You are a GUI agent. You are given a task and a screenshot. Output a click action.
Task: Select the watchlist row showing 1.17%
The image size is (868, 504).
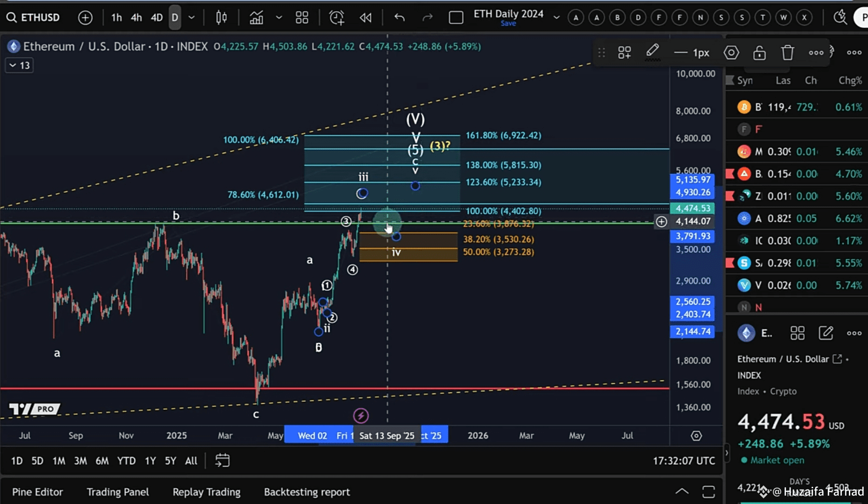point(797,240)
